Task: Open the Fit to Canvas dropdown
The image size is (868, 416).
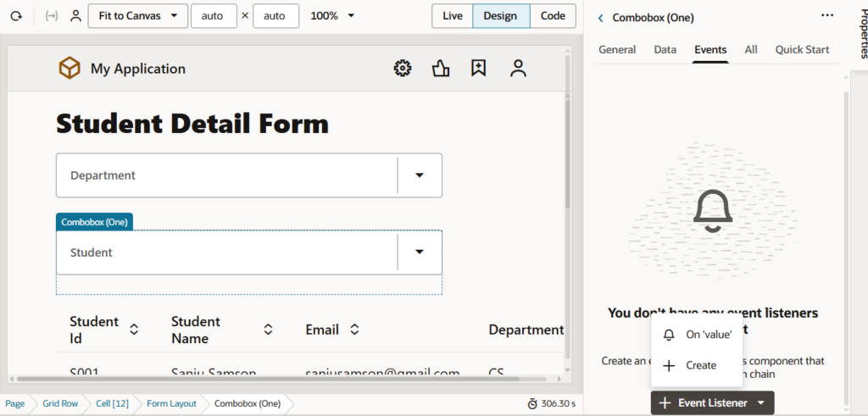Action: point(137,16)
